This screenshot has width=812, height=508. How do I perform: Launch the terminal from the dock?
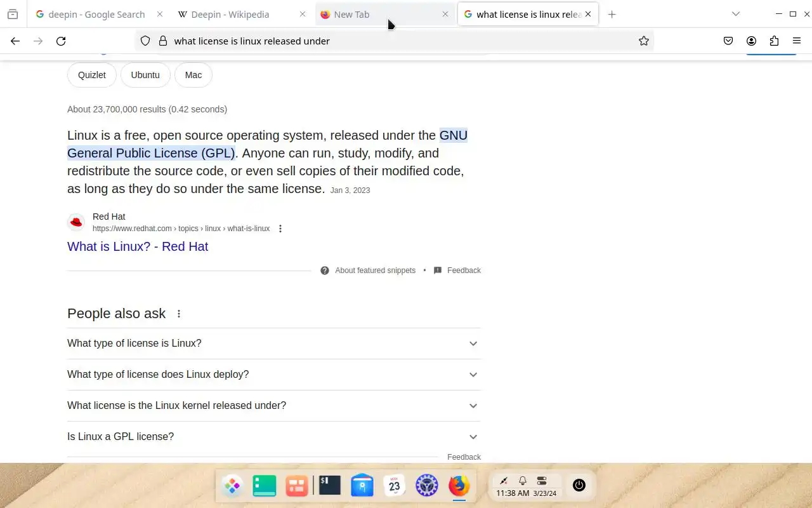329,486
